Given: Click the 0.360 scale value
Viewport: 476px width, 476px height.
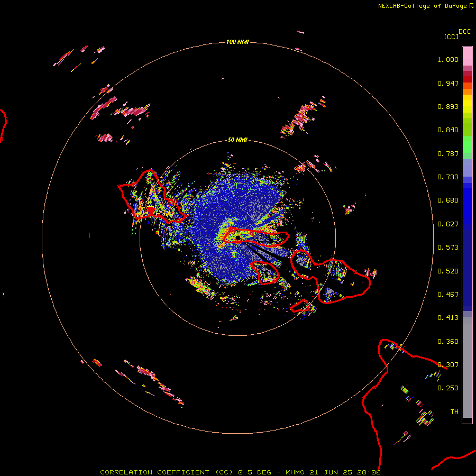Looking at the screenshot, I should coord(448,342).
